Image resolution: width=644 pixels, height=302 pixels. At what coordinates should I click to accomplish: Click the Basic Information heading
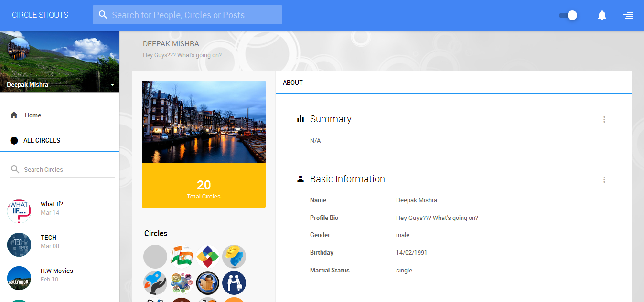pos(347,179)
